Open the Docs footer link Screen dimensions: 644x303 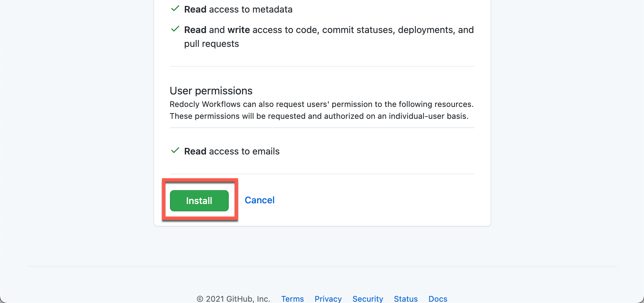point(438,299)
